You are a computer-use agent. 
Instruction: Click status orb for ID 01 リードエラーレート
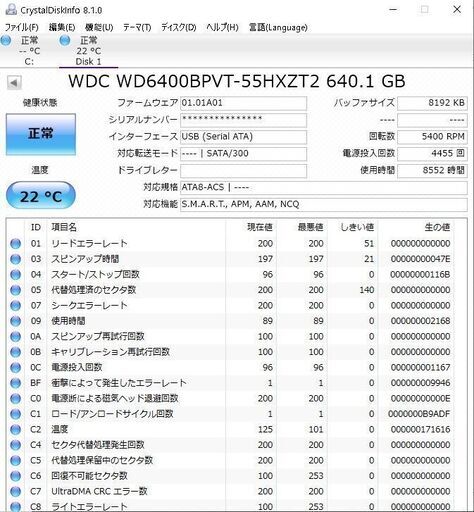(x=15, y=244)
